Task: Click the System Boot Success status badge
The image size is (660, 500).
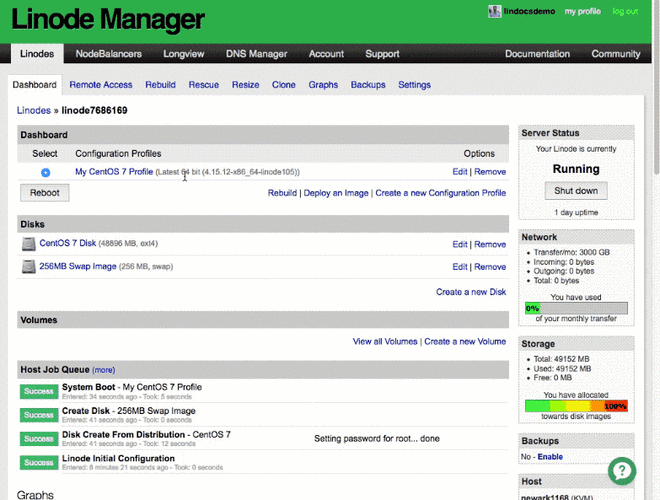Action: tap(39, 390)
